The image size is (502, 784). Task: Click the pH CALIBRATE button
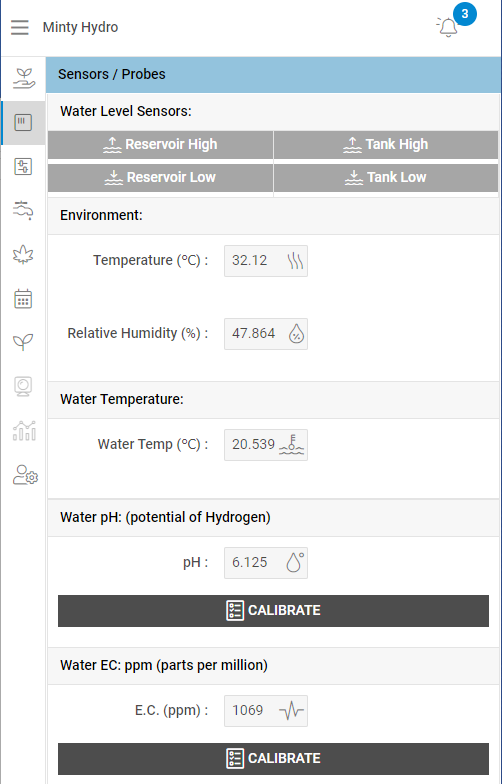point(274,610)
